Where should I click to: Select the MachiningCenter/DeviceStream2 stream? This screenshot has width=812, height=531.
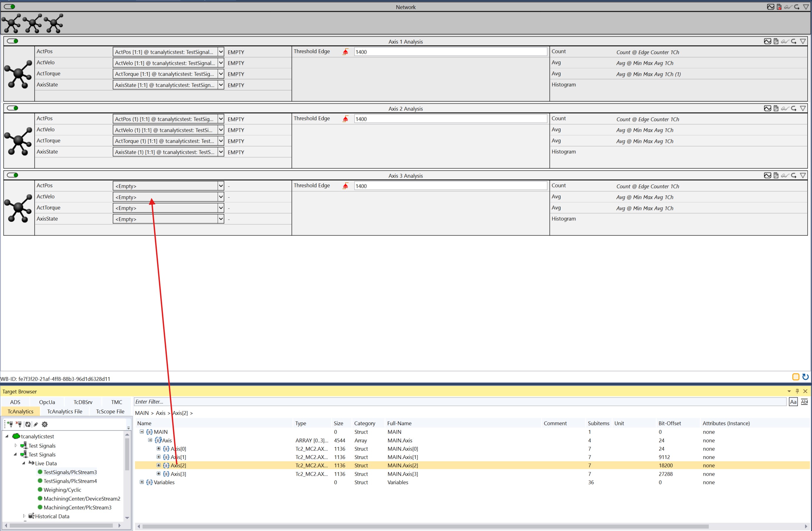click(x=82, y=499)
